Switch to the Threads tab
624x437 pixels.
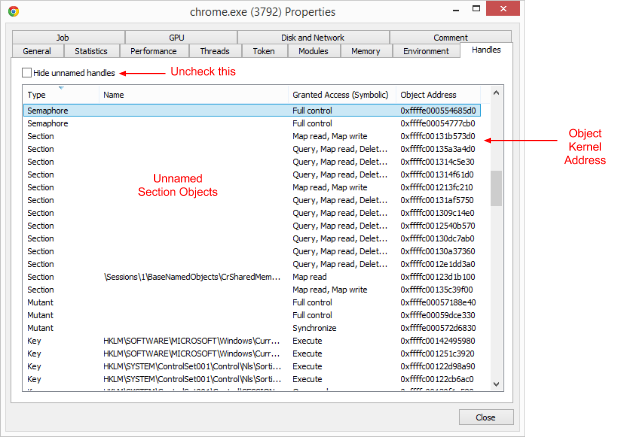click(x=215, y=51)
